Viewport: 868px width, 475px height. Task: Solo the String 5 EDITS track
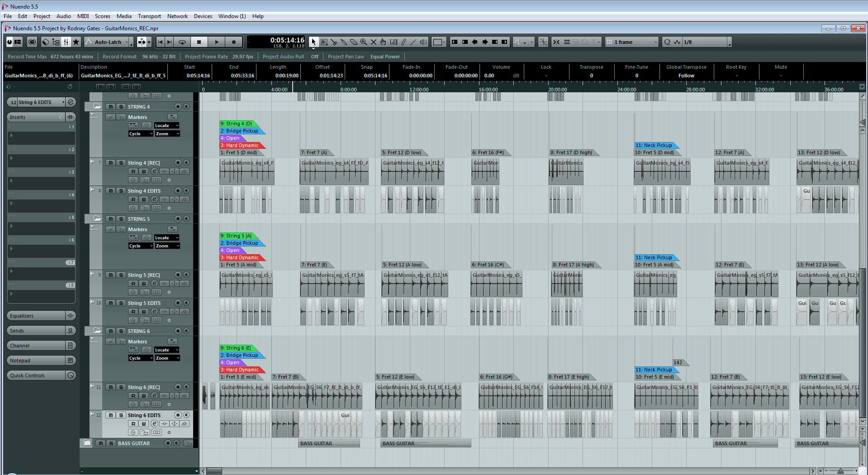click(121, 303)
